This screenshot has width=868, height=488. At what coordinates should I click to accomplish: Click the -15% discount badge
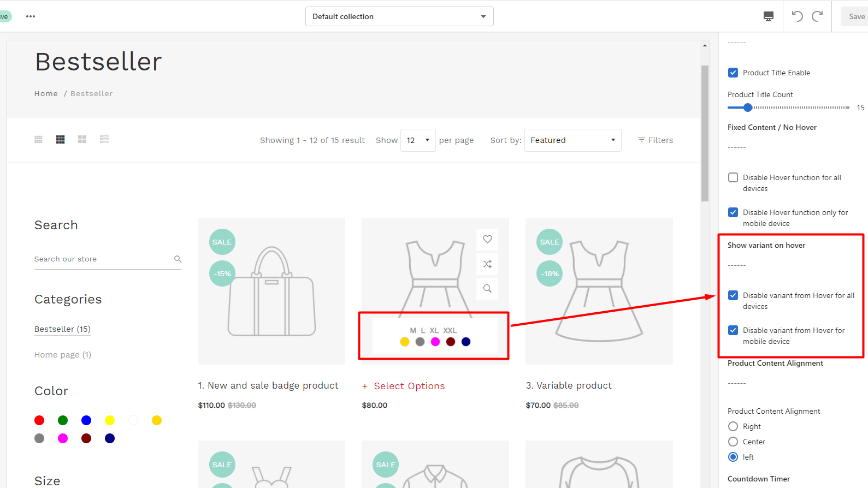coord(222,273)
